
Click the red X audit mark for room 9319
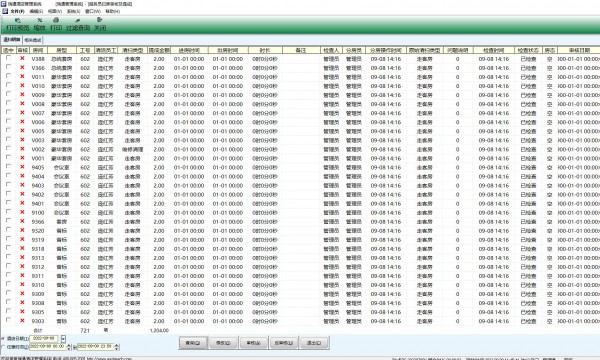(x=22, y=239)
